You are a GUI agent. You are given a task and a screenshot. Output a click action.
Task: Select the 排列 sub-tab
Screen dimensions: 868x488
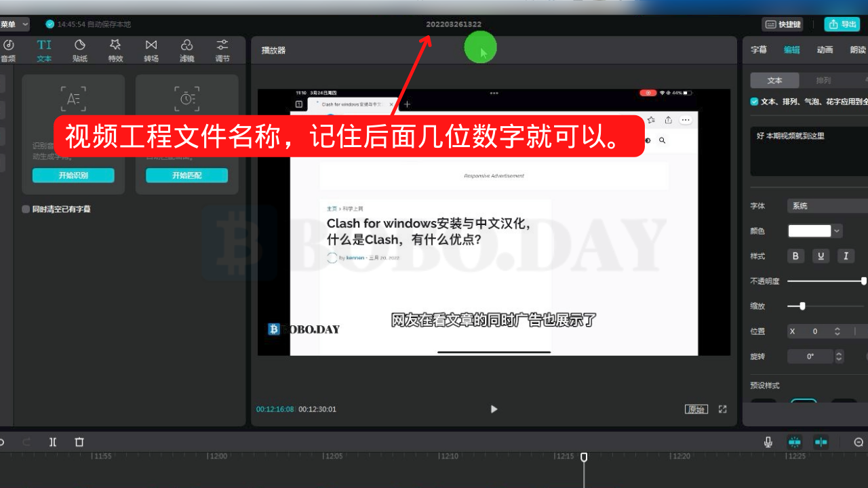click(x=824, y=81)
